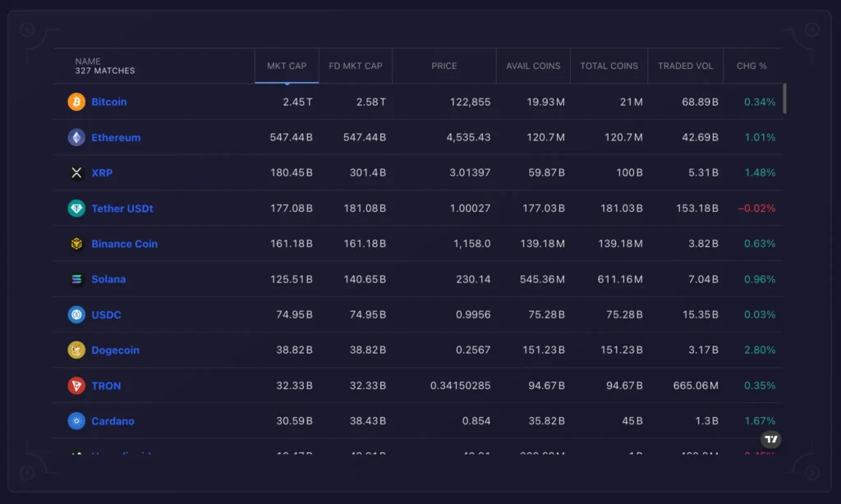This screenshot has height=504, width=841.
Task: Click the TRON logo icon
Action: click(x=76, y=386)
